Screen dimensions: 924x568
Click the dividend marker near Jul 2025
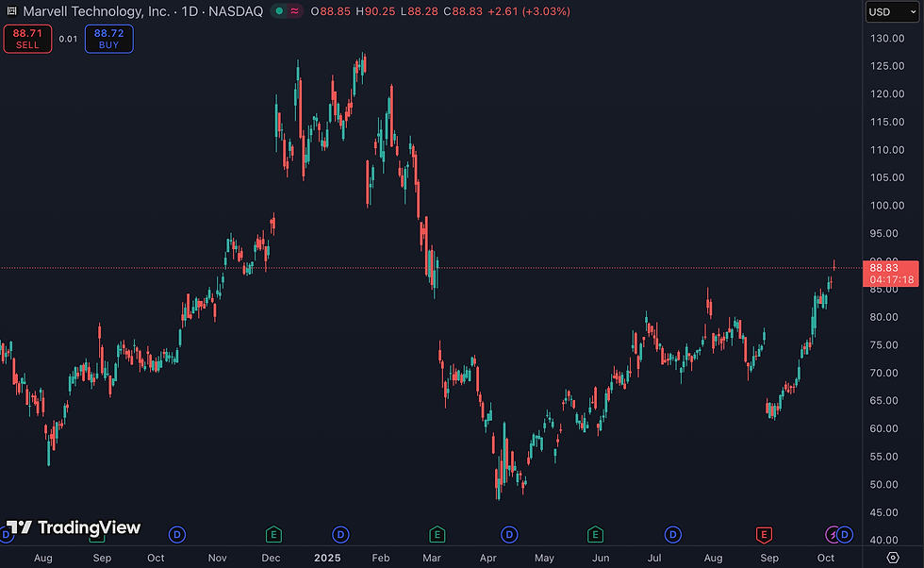673,535
